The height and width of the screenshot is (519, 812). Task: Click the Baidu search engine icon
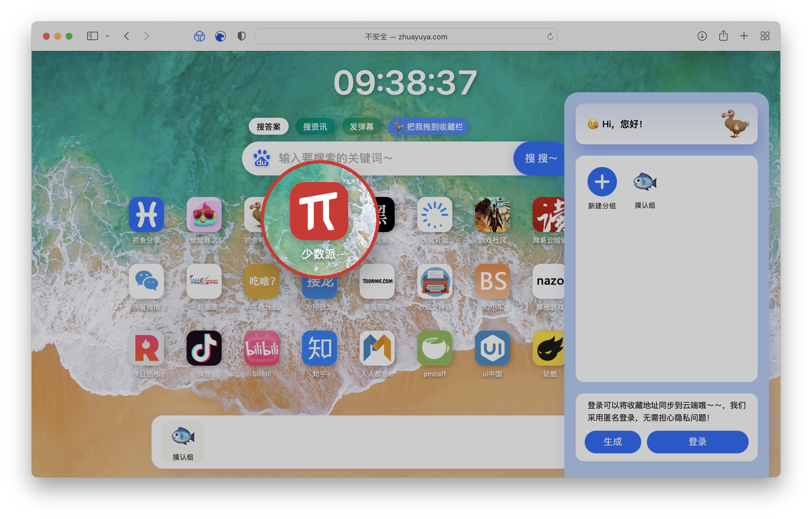pyautogui.click(x=262, y=158)
